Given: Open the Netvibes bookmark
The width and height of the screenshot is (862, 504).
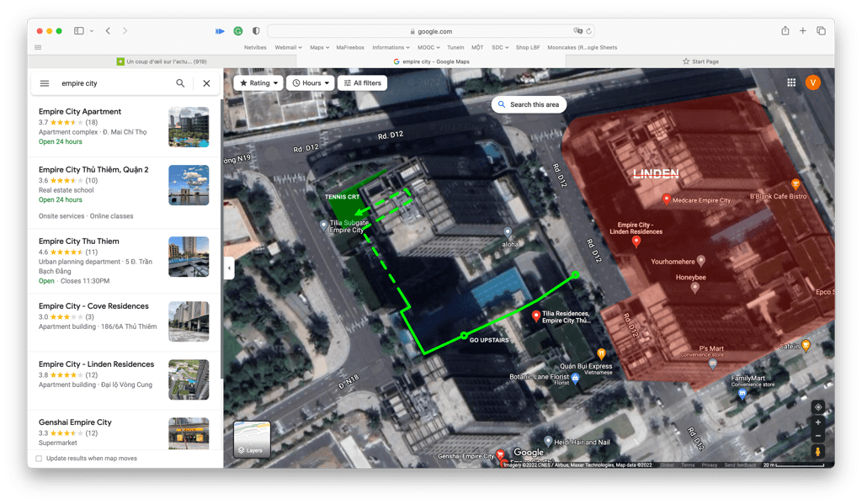Looking at the screenshot, I should (255, 47).
